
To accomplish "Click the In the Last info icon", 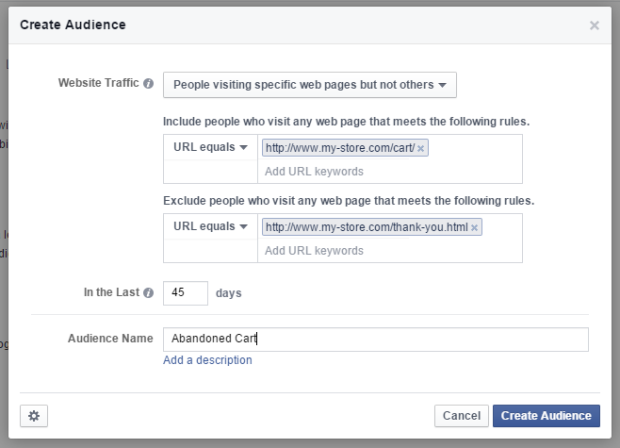I will 148,293.
